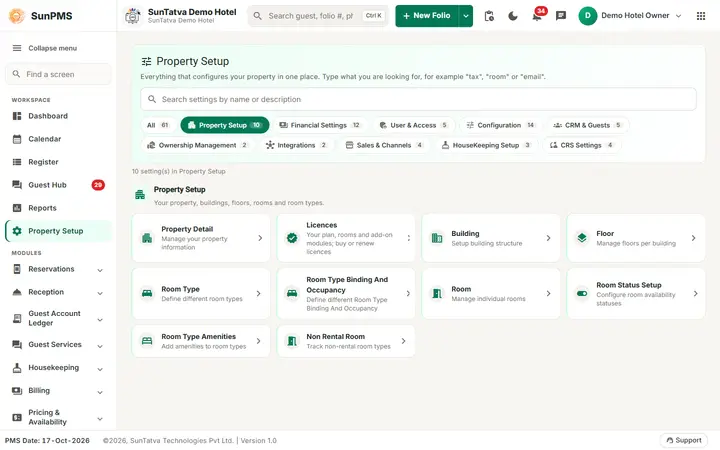Viewport: 720px width, 450px height.
Task: Focus the Find a screen field
Action: tap(58, 74)
